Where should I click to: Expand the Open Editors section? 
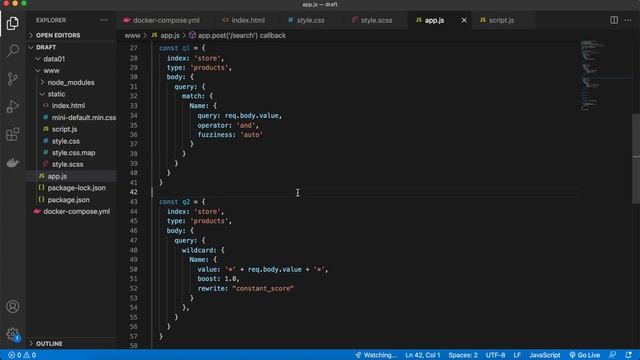coord(71,36)
